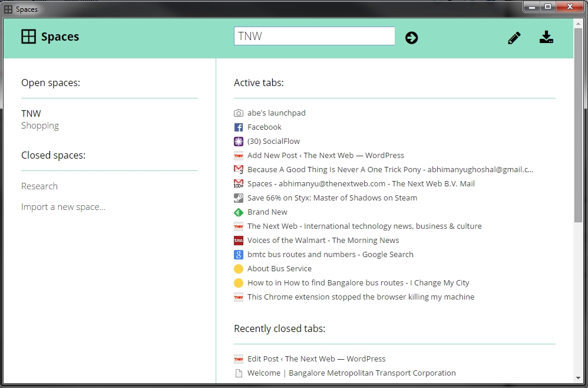Click the Spaces grid logo icon

tap(28, 37)
